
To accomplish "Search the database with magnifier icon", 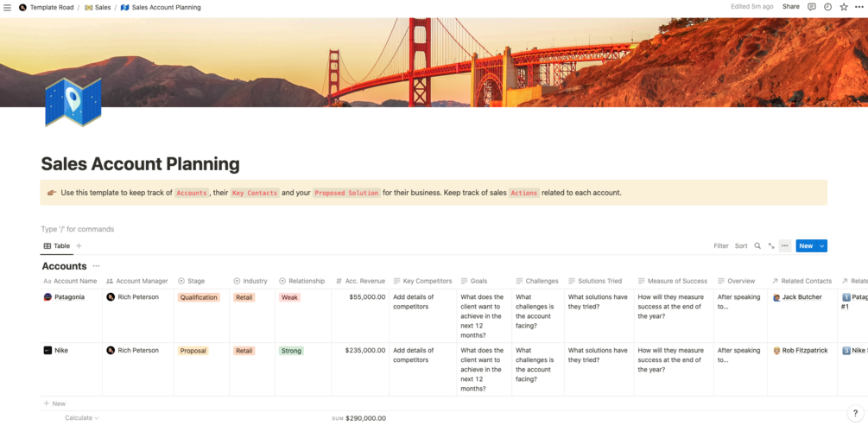I will (x=757, y=246).
